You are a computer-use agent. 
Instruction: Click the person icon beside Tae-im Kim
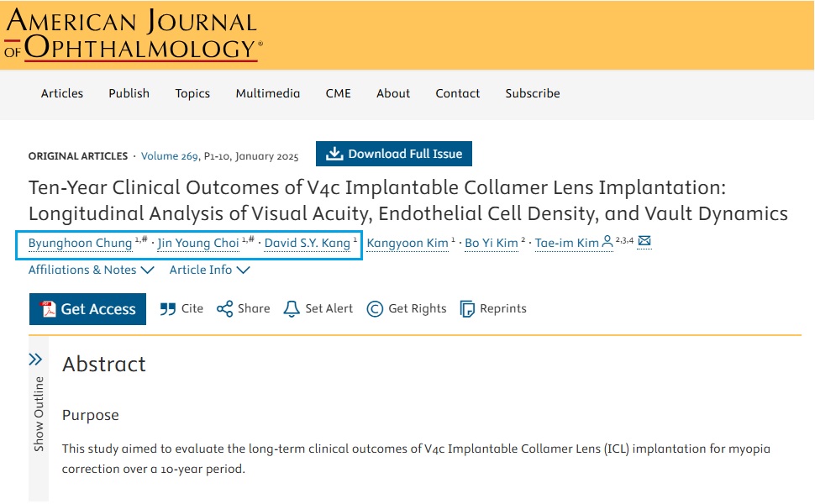[607, 242]
